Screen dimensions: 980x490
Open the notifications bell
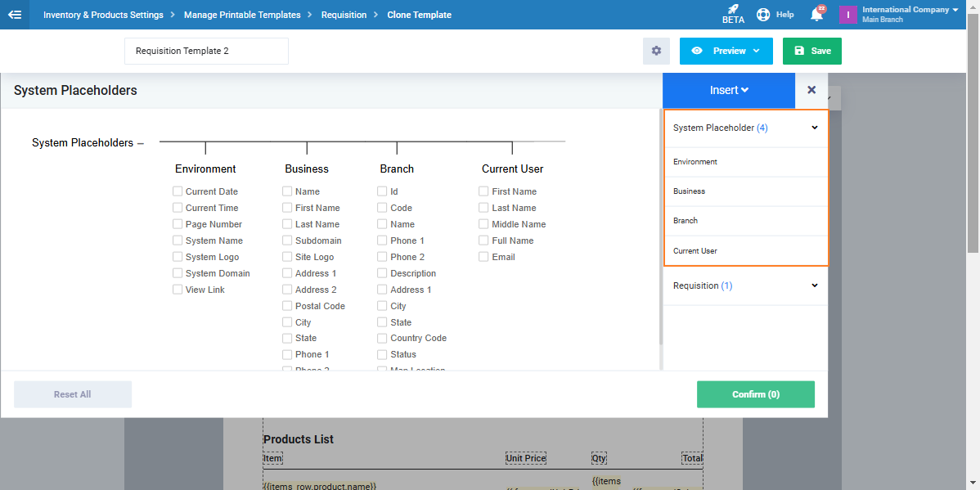816,15
